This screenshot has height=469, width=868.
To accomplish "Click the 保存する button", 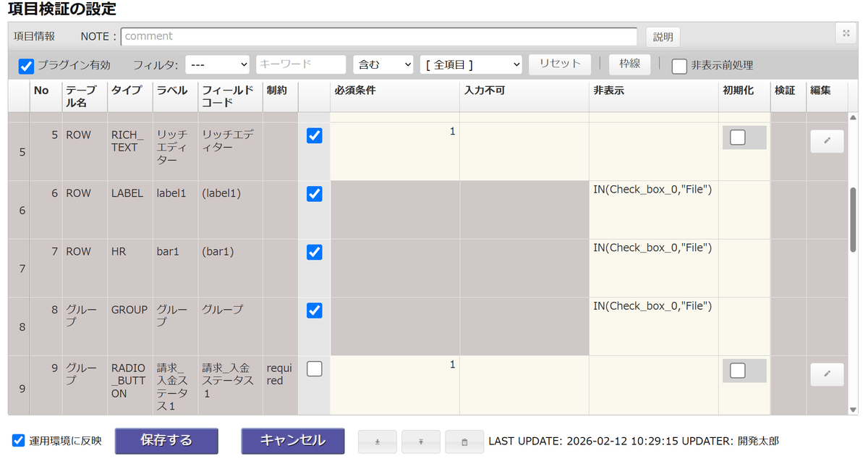I will (166, 441).
